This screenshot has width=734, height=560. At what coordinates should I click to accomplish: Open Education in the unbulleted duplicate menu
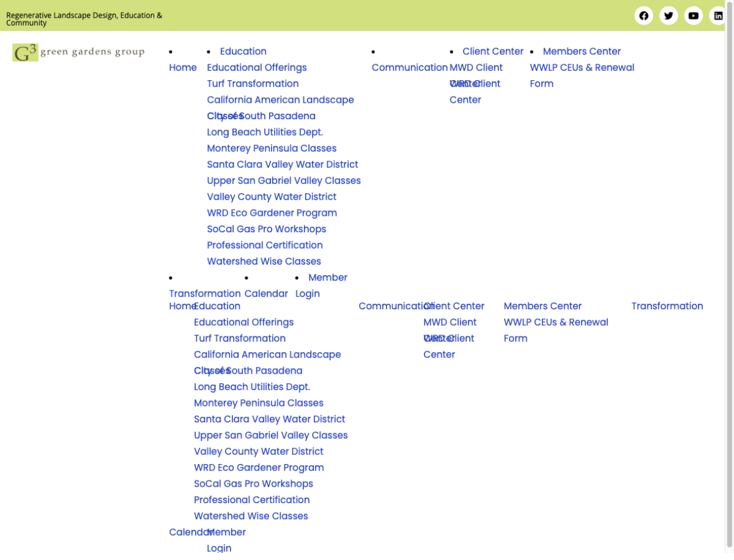[218, 306]
